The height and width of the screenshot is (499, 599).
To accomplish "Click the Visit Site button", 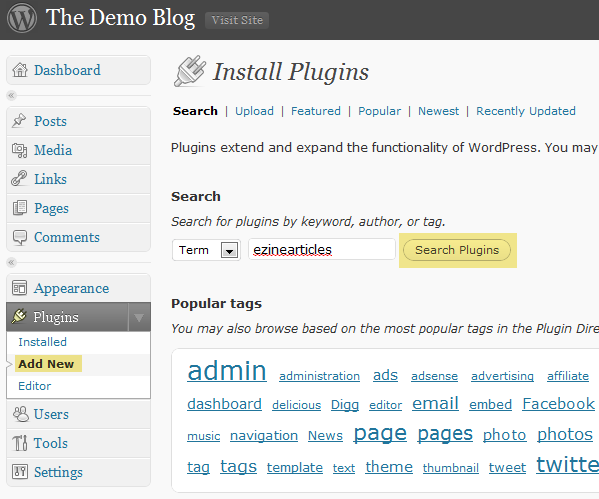I will click(x=237, y=20).
